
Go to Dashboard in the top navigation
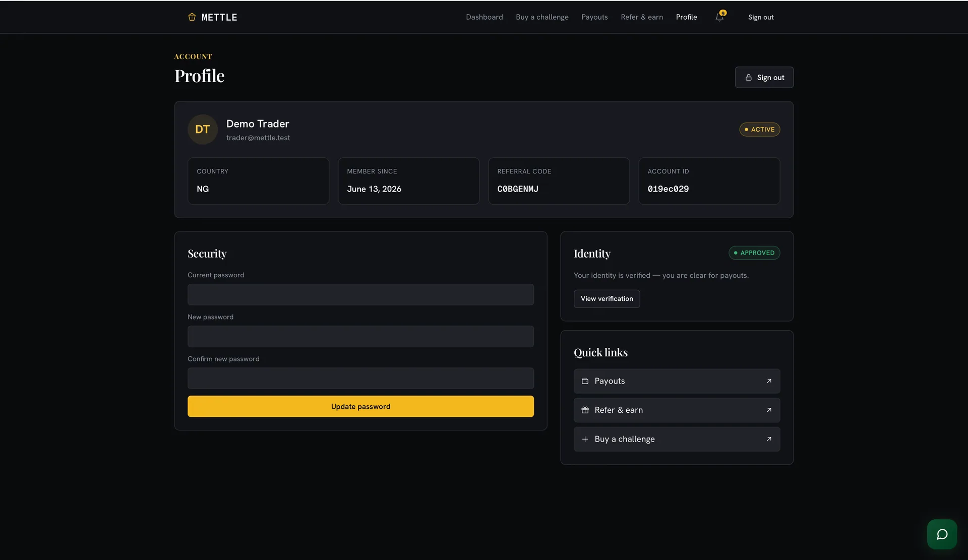click(485, 17)
